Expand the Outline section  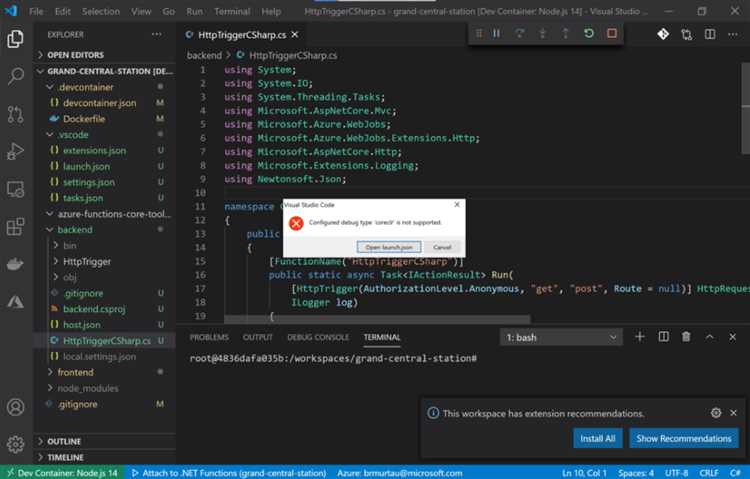(x=104, y=441)
